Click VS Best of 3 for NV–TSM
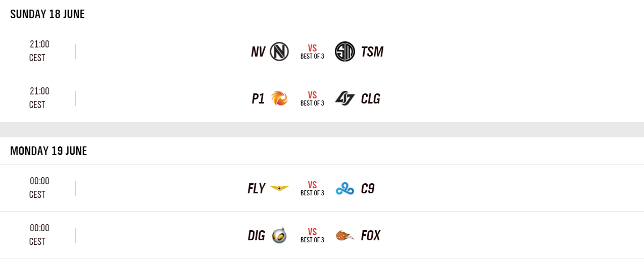This screenshot has width=644, height=259. (312, 51)
